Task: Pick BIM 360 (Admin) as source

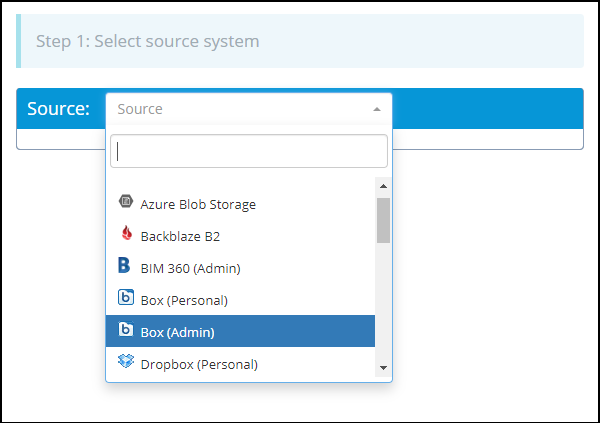Action: tap(190, 268)
